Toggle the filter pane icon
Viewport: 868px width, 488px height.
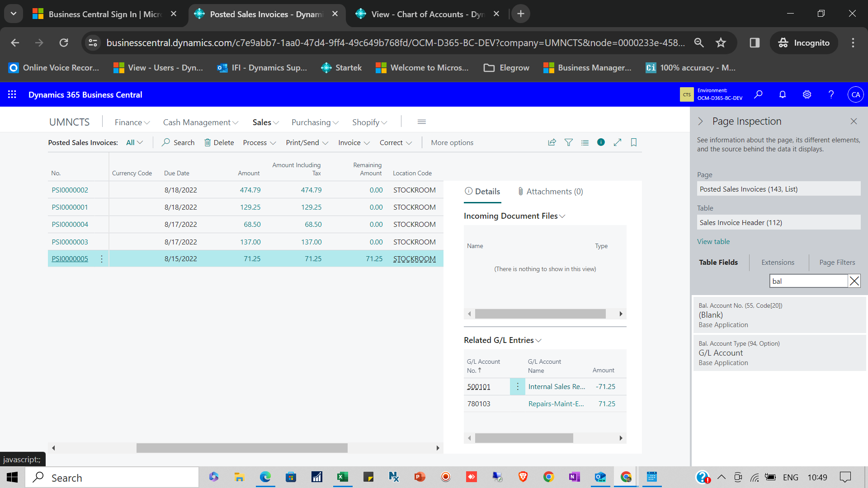click(568, 142)
